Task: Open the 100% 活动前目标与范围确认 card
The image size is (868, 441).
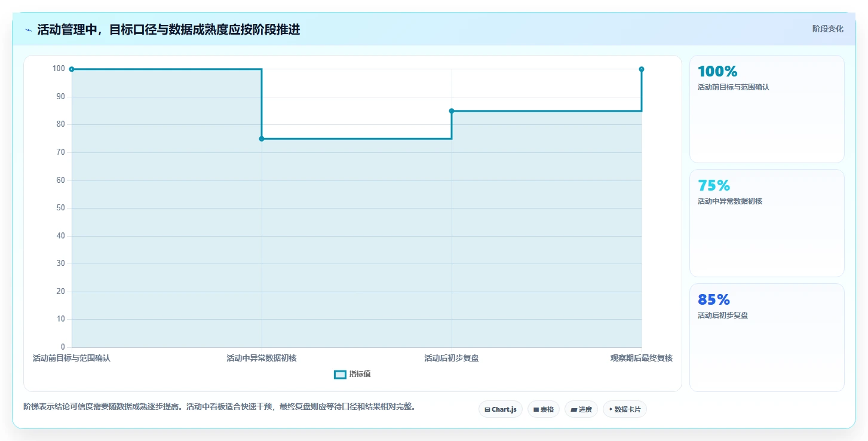Action: [767, 109]
